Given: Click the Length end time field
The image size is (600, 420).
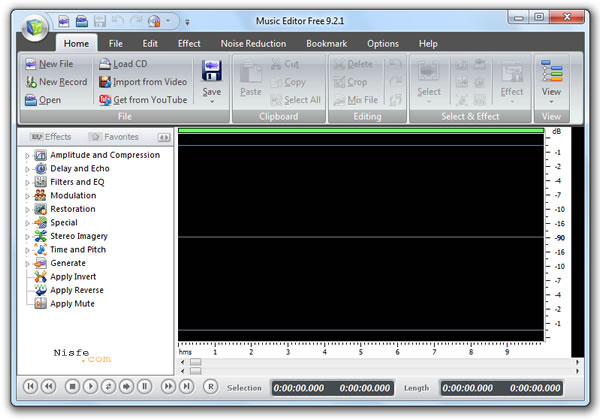Looking at the screenshot, I should click(x=535, y=388).
